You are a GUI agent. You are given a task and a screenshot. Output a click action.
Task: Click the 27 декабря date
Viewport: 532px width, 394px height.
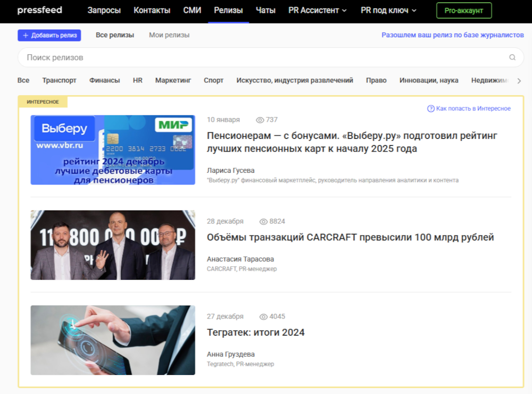(225, 316)
